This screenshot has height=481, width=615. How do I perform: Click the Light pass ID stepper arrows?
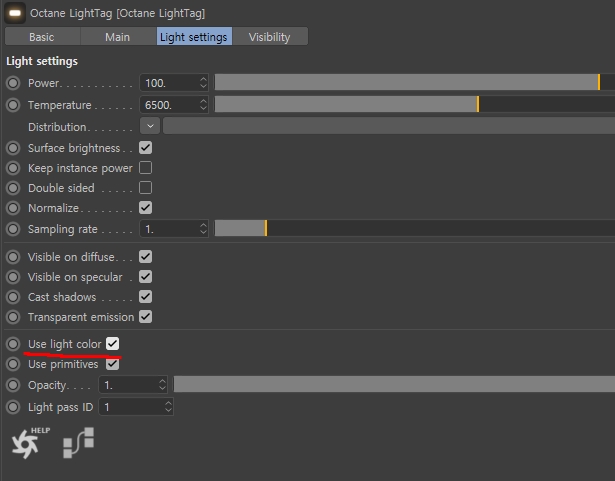pyautogui.click(x=168, y=407)
